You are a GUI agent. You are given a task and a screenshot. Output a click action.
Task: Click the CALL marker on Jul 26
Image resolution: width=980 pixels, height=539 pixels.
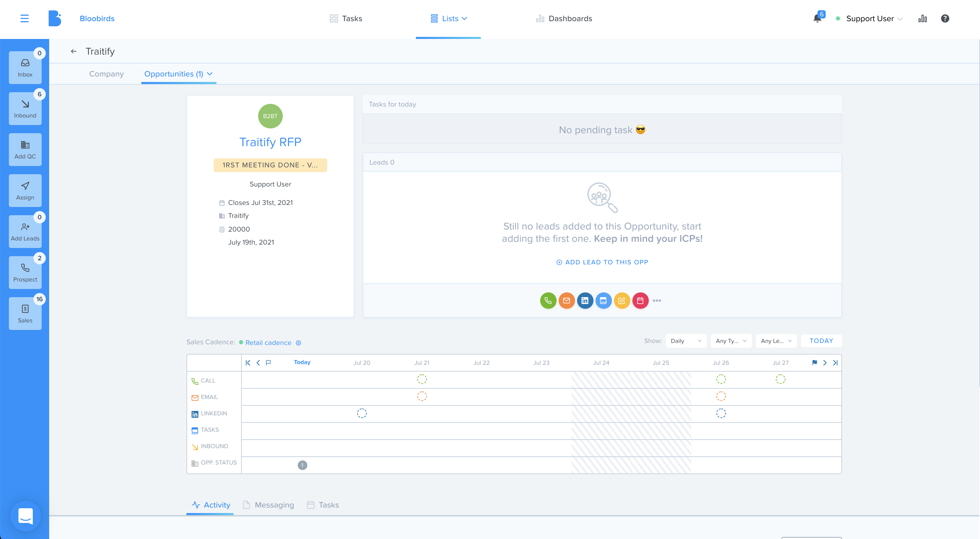pos(721,379)
